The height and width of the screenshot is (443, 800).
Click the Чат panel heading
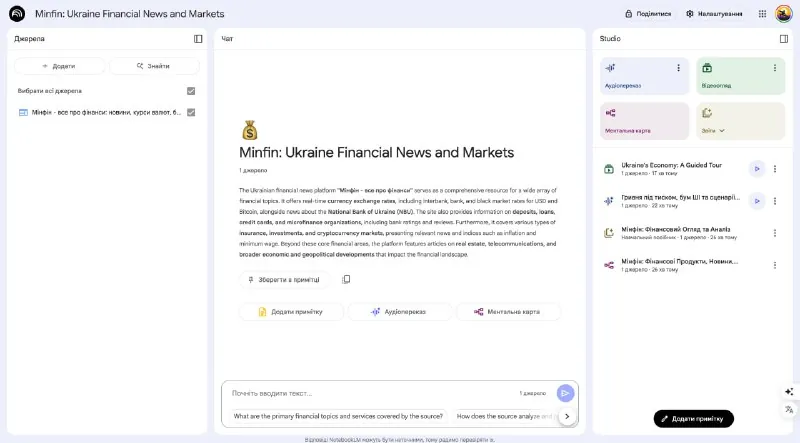[228, 39]
